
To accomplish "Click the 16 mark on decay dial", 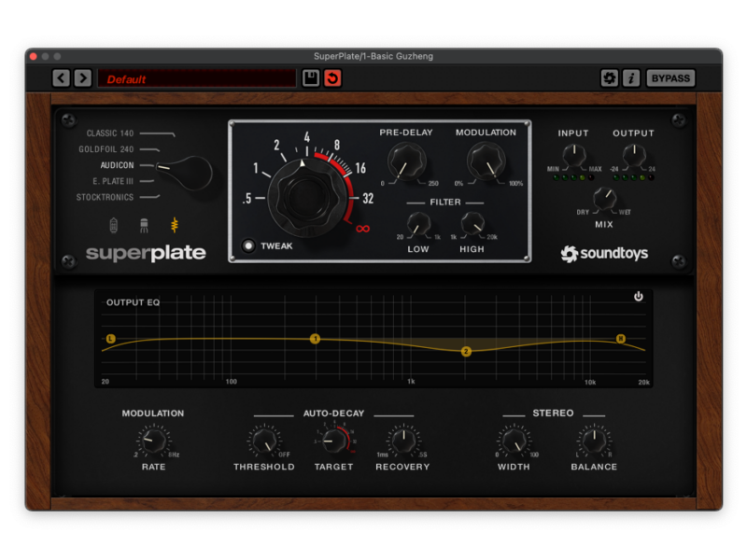I will [360, 168].
